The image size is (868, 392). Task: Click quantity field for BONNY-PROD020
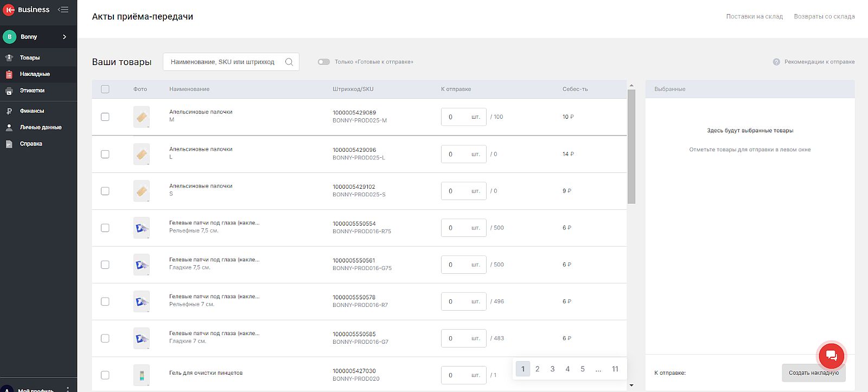pyautogui.click(x=463, y=375)
